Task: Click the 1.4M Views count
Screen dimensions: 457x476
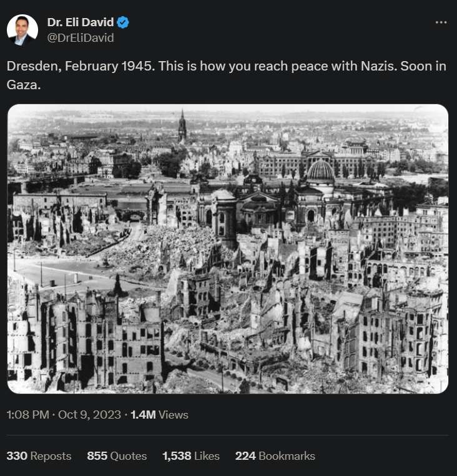Action: pyautogui.click(x=159, y=415)
